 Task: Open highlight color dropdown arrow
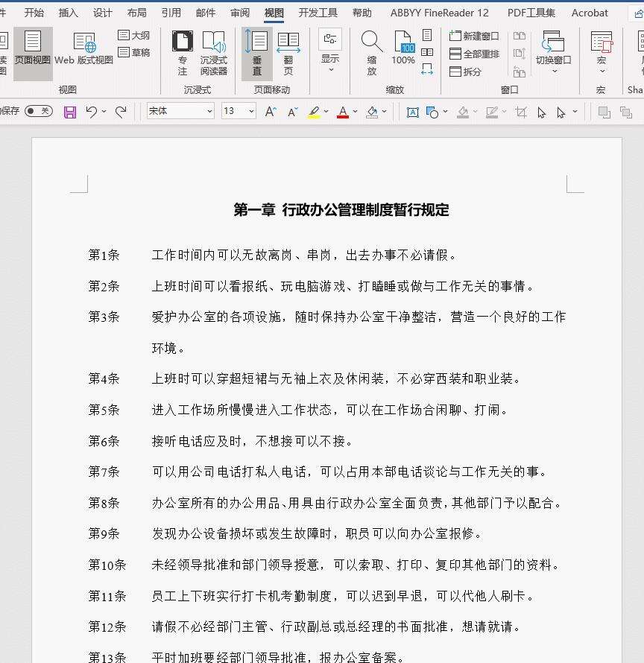pyautogui.click(x=326, y=112)
